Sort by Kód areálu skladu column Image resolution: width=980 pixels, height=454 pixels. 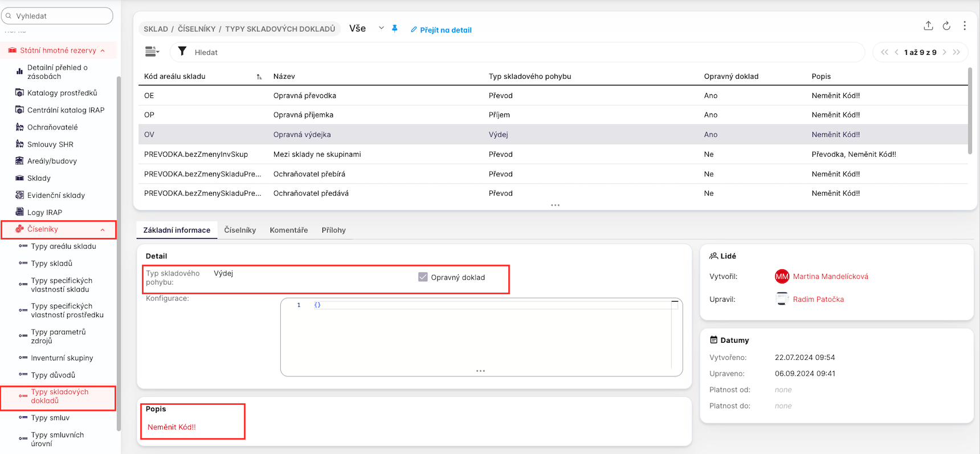[175, 76]
